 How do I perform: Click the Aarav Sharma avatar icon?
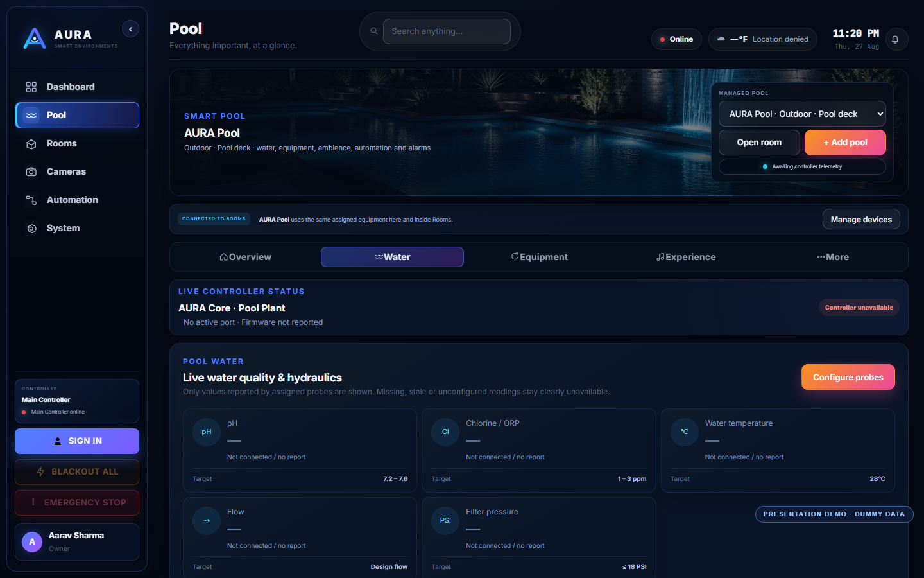coord(32,542)
